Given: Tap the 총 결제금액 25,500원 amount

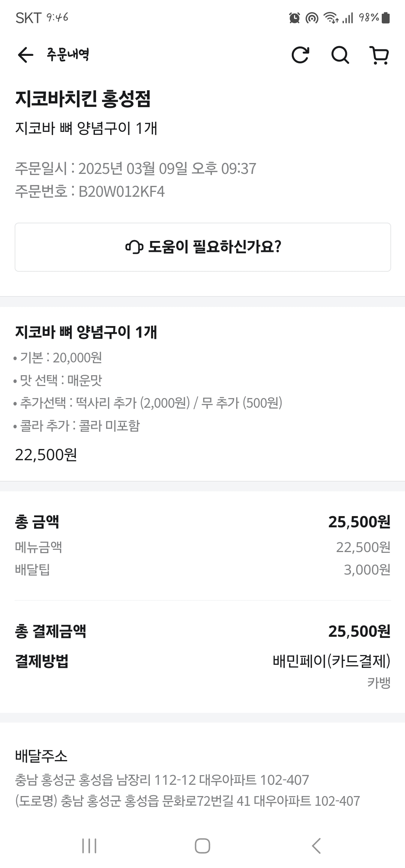Looking at the screenshot, I should click(359, 631).
